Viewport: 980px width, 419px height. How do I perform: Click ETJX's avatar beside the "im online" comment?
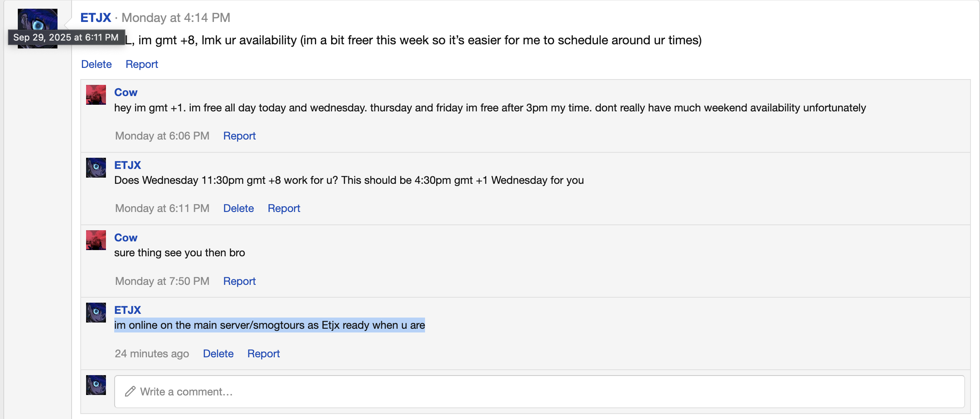pyautogui.click(x=96, y=313)
